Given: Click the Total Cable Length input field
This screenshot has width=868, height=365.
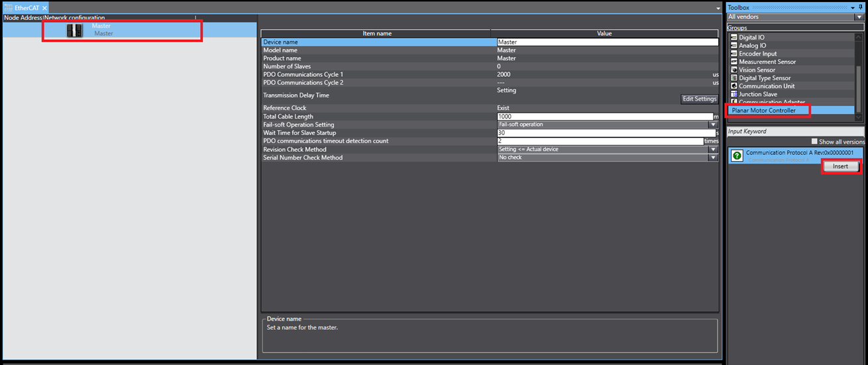Looking at the screenshot, I should 604,117.
